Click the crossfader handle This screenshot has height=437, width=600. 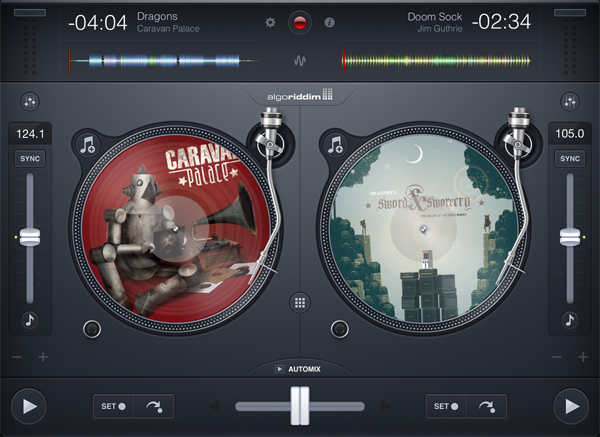299,406
